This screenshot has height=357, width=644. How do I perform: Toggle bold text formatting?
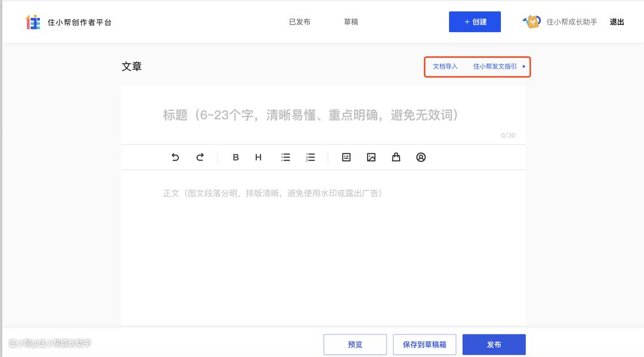coord(236,158)
